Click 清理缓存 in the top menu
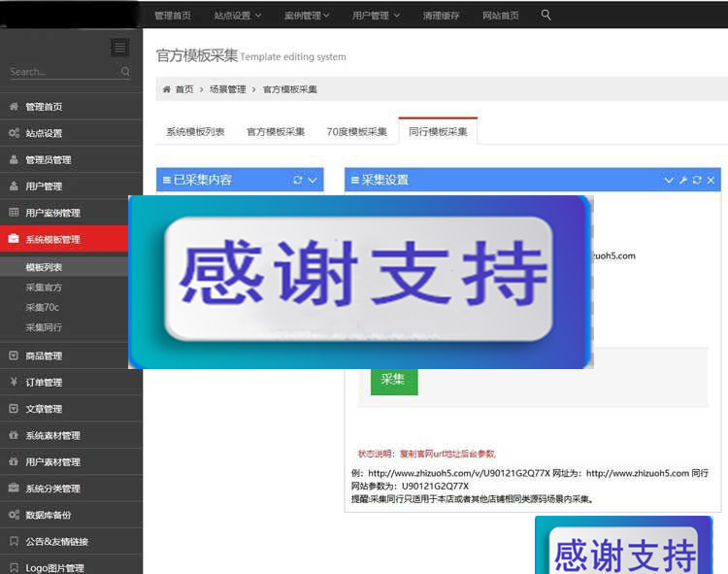This screenshot has width=728, height=574. pos(443,16)
